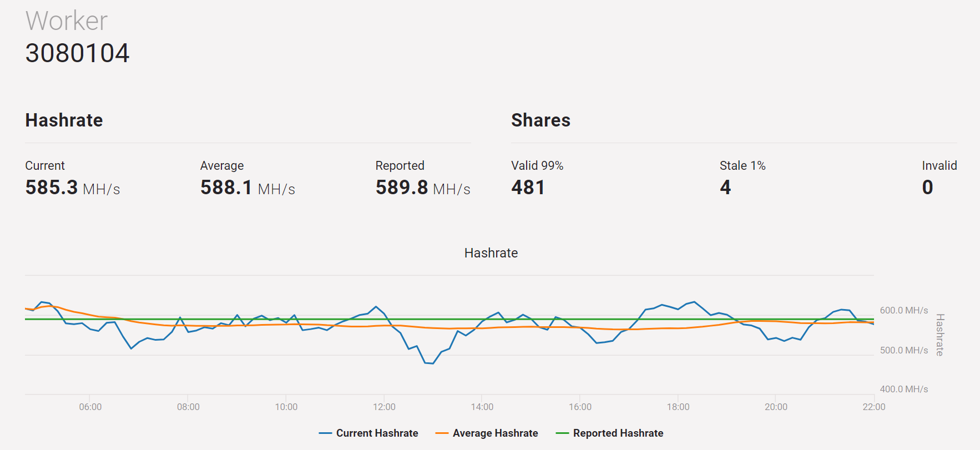
Task: Toggle the Current Hashrate legend label
Action: point(377,433)
